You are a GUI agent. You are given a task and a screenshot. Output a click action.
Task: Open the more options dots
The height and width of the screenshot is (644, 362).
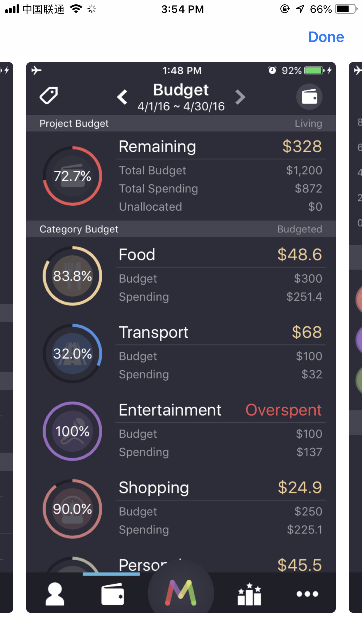coord(307,594)
